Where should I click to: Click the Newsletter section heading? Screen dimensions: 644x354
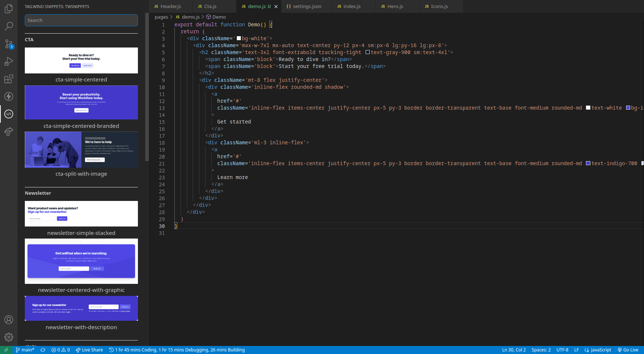38,193
